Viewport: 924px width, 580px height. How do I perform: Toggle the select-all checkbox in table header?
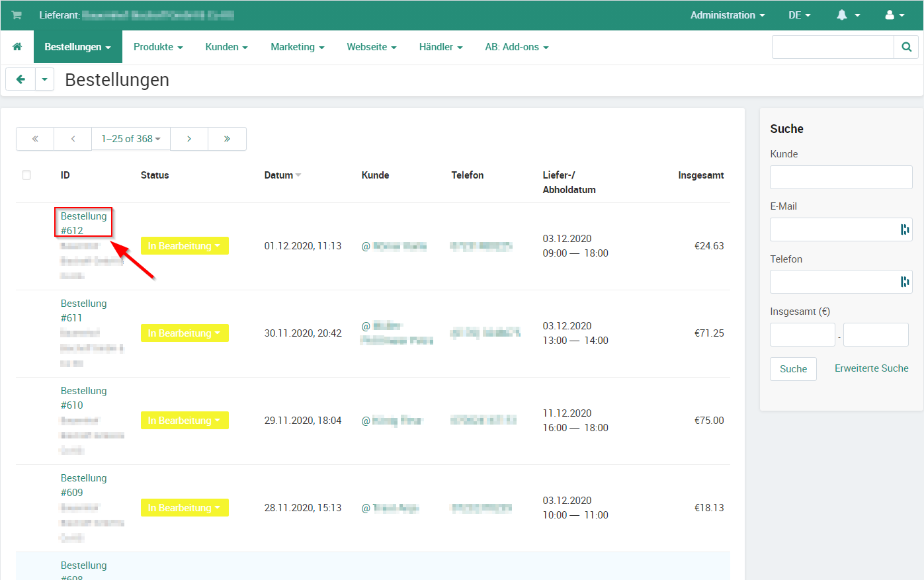(x=26, y=175)
